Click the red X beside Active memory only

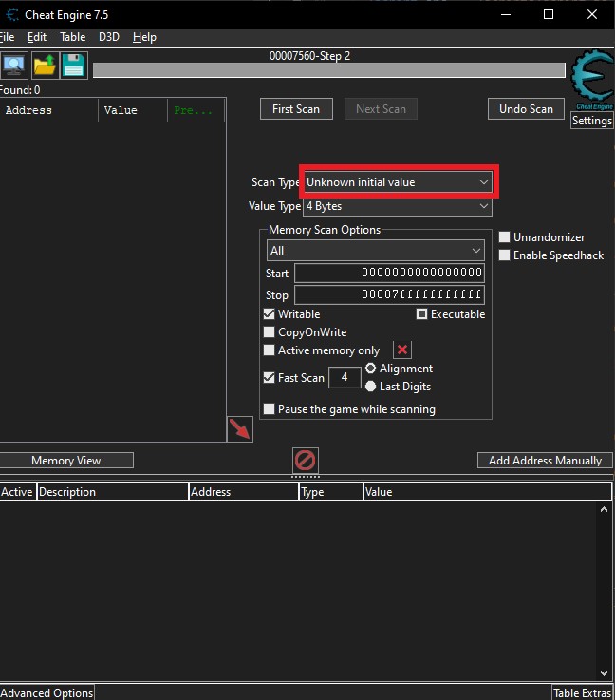pos(402,350)
